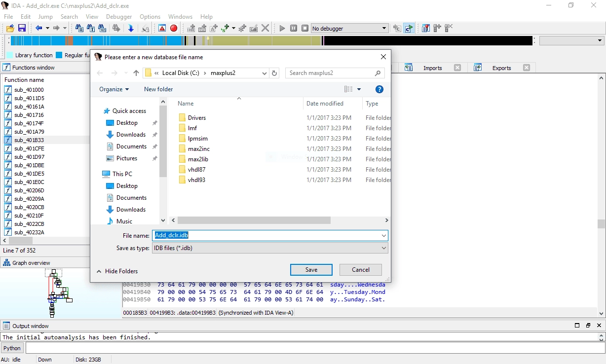Click the Library function color swatch
Image resolution: width=606 pixels, height=364 pixels.
click(x=9, y=55)
